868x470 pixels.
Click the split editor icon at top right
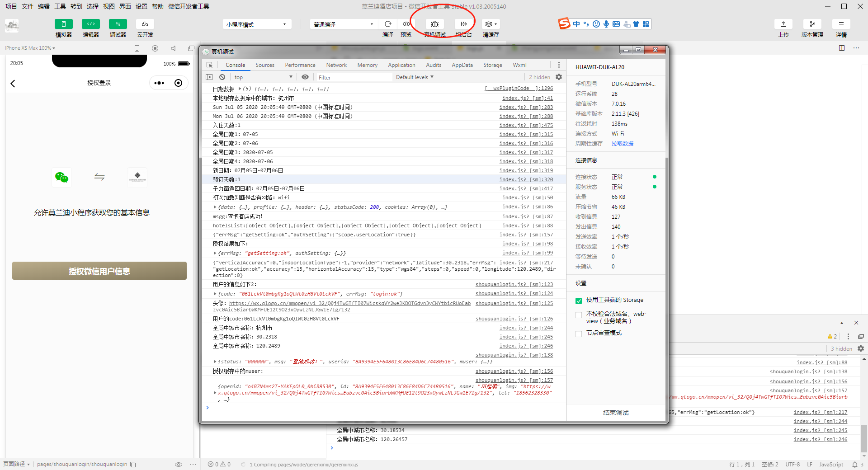click(x=842, y=48)
